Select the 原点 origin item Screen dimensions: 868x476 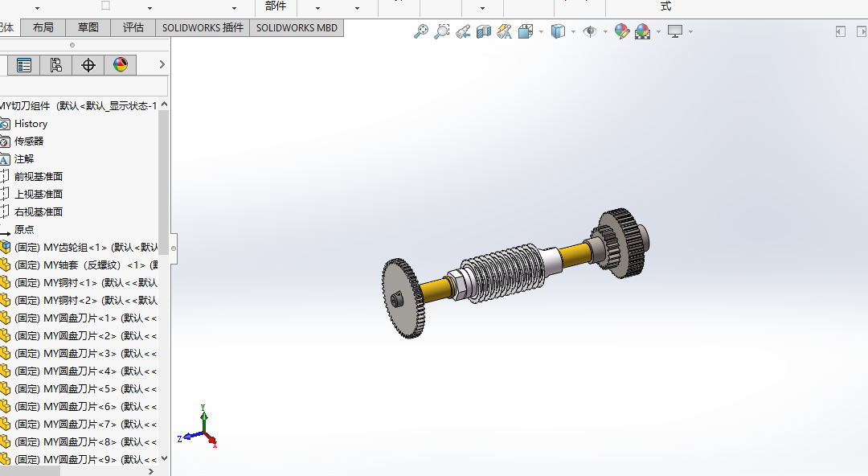24,229
